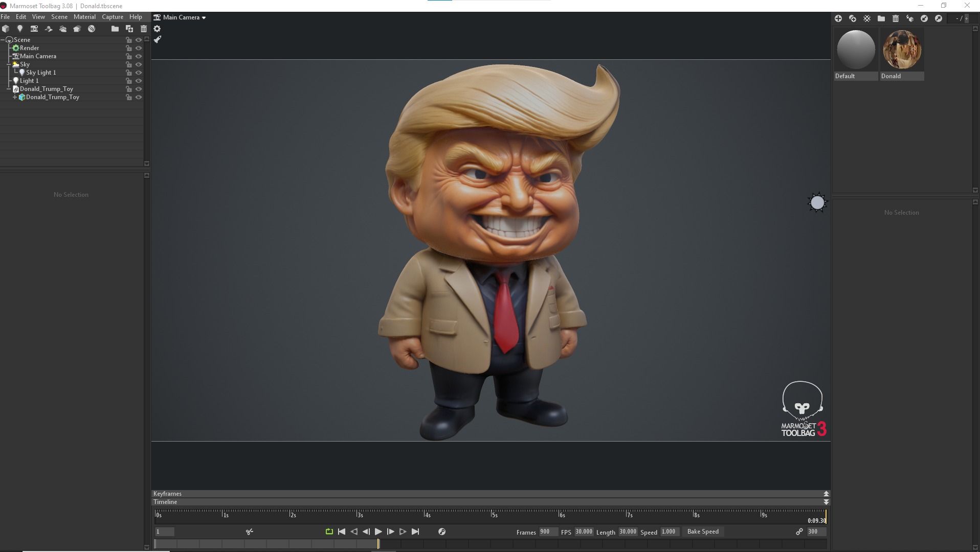This screenshot has width=980, height=552.
Task: Open the timeline settings wrench icon
Action: pyautogui.click(x=442, y=532)
